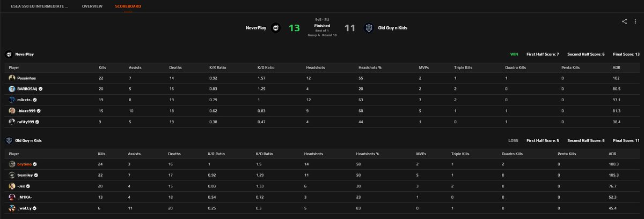
Task: Open Passinhas player profile
Action: coord(26,78)
